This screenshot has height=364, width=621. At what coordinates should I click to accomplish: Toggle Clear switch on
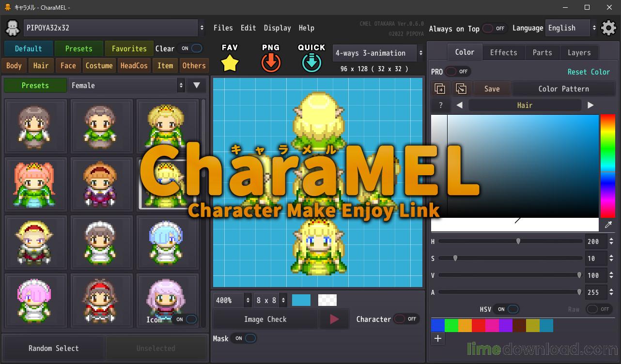[x=191, y=48]
